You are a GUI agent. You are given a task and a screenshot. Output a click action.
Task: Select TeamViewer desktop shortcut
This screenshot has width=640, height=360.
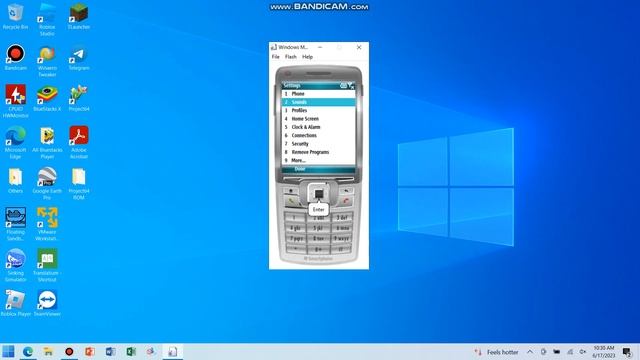click(x=47, y=303)
